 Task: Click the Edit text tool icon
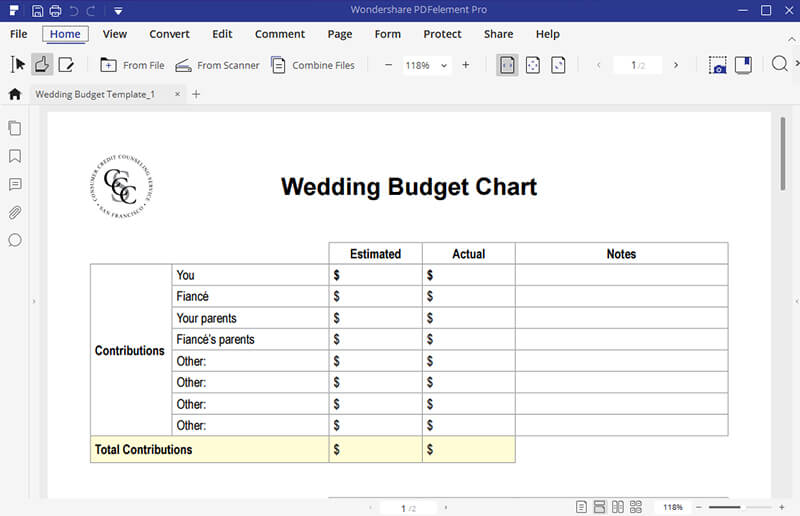pyautogui.click(x=66, y=65)
